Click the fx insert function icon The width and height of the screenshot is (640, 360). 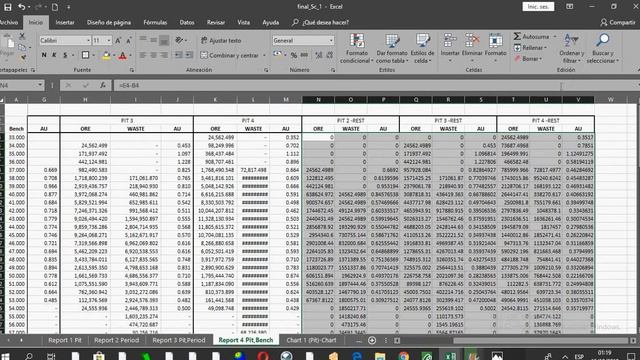[x=103, y=85]
